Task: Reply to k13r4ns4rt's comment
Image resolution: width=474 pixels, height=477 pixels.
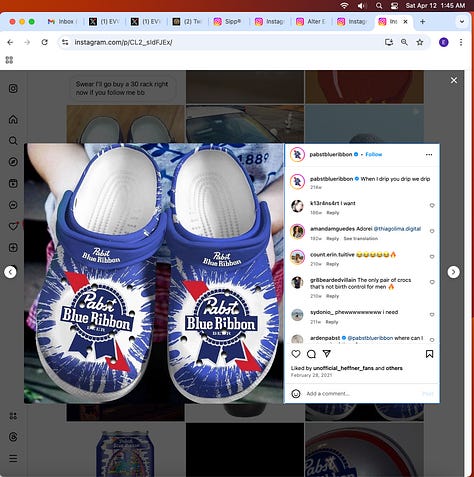Action: [332, 213]
